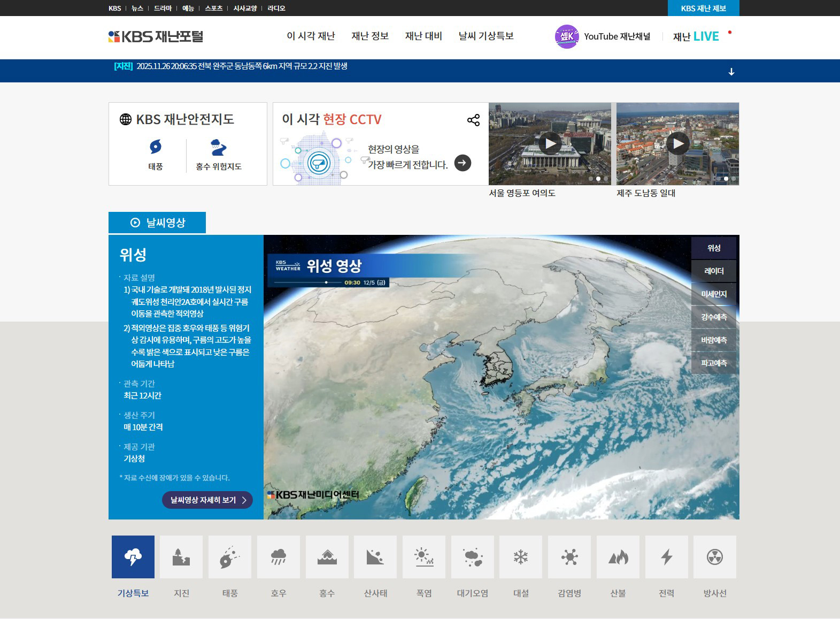Expand the earthquake alert ticker down arrow
This screenshot has width=840, height=619.
pos(731,72)
